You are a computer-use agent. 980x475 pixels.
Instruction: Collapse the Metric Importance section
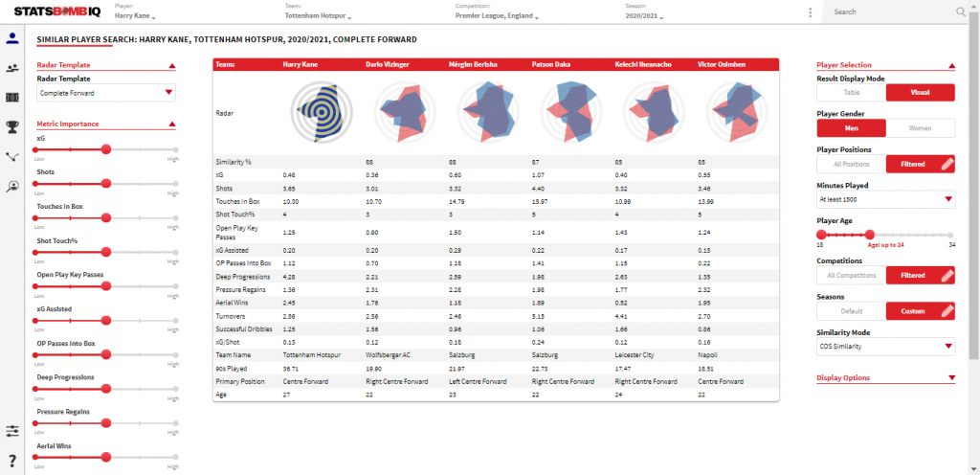click(172, 124)
